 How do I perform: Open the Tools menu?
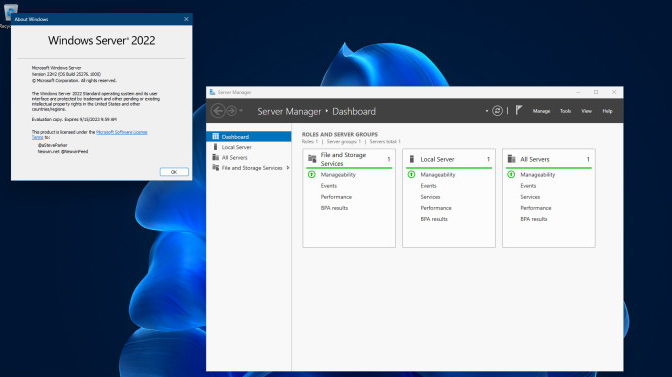(565, 111)
